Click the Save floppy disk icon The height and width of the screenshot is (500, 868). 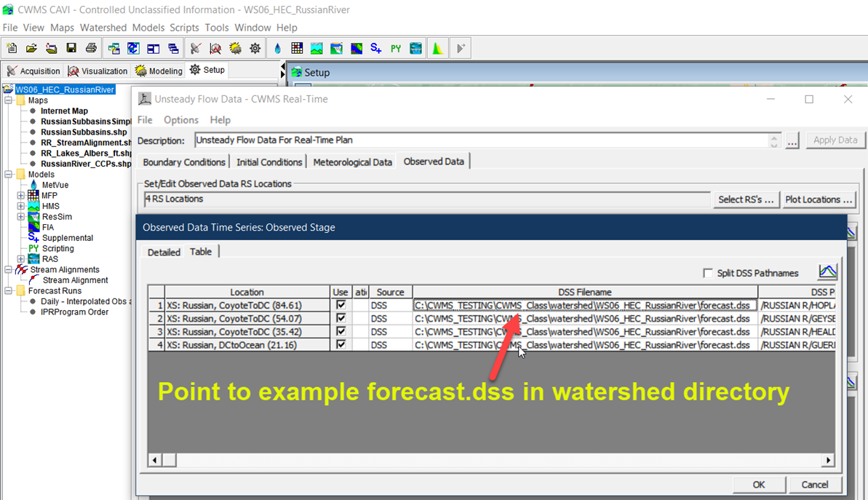point(71,49)
